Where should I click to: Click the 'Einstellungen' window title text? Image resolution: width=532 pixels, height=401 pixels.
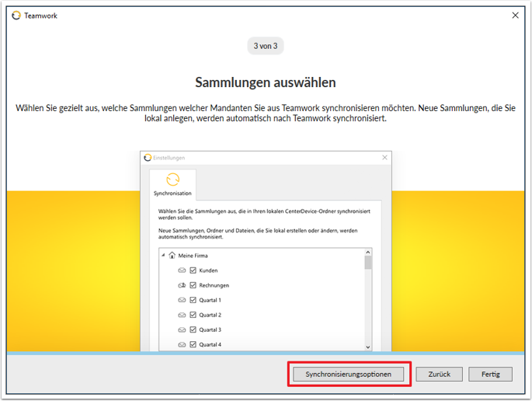pyautogui.click(x=169, y=158)
